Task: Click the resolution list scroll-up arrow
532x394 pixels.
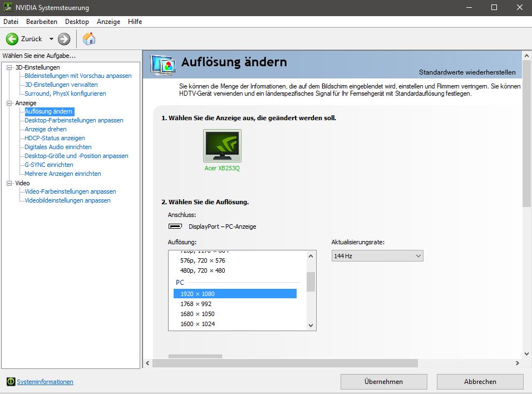Action: (311, 256)
